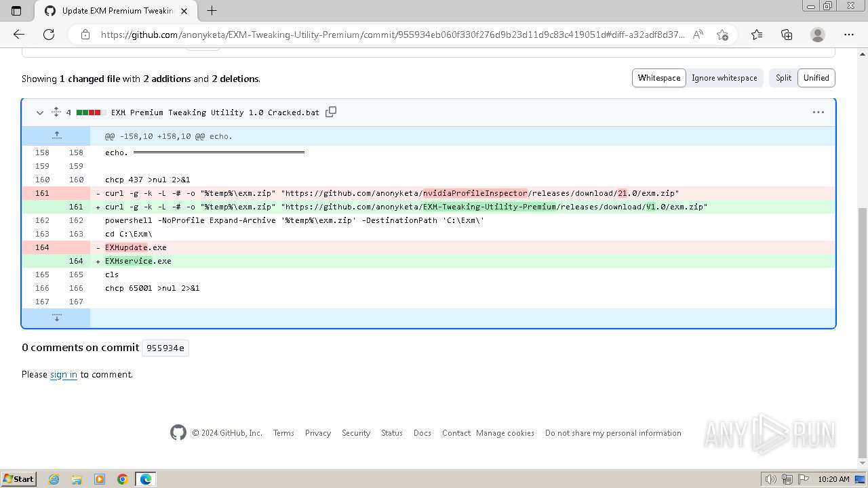Screen dimensions: 868x488
Task: Open the browser profile menu
Action: 818,35
